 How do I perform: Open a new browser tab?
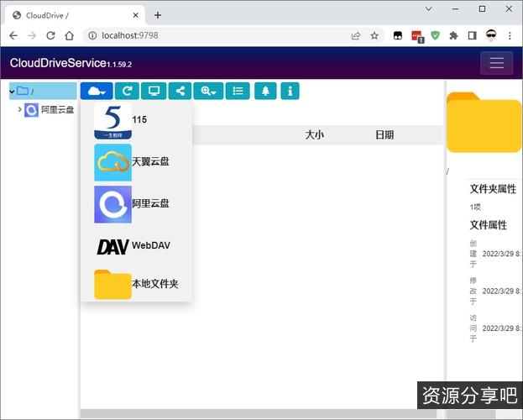tap(158, 15)
